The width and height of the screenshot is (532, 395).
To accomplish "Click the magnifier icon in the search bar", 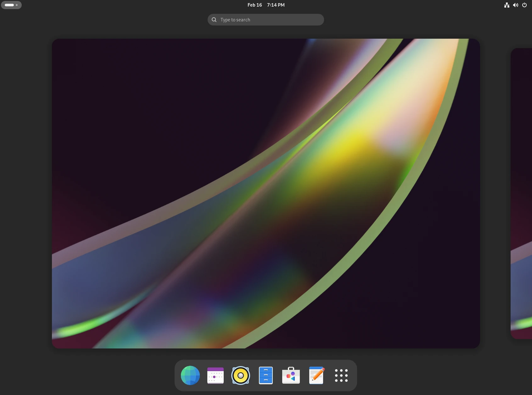I will [214, 20].
